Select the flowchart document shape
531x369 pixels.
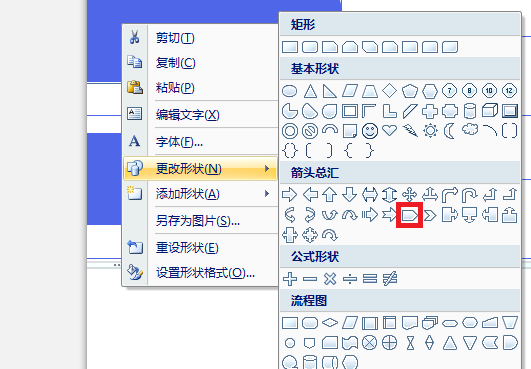click(410, 323)
